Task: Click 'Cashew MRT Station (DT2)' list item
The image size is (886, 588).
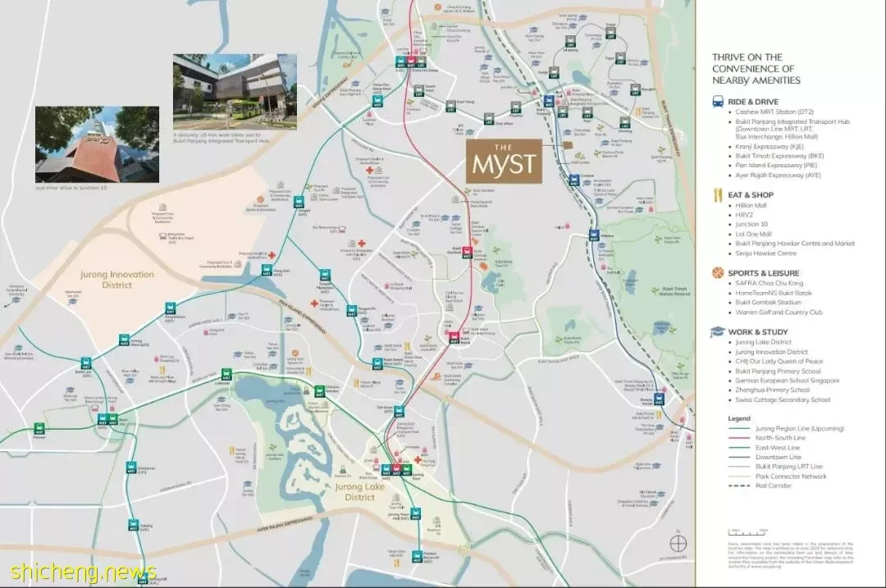Action: [x=774, y=112]
